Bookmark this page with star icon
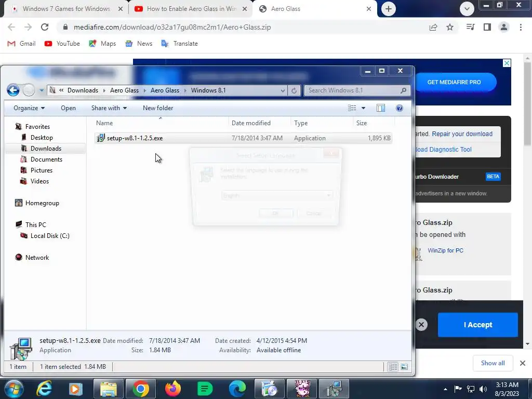Screen dimensions: 532x399 450,27
